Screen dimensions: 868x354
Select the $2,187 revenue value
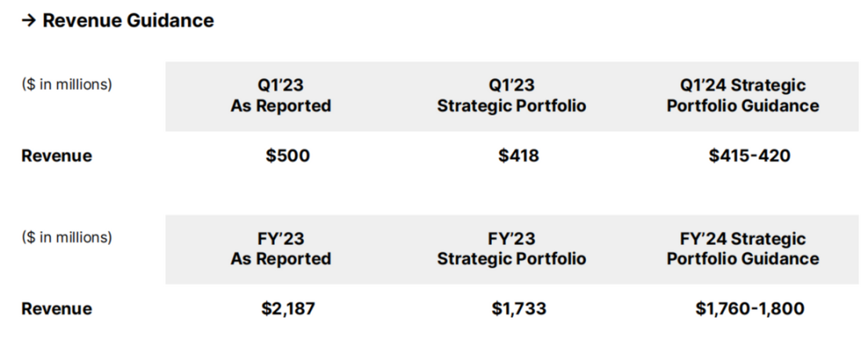(x=288, y=309)
